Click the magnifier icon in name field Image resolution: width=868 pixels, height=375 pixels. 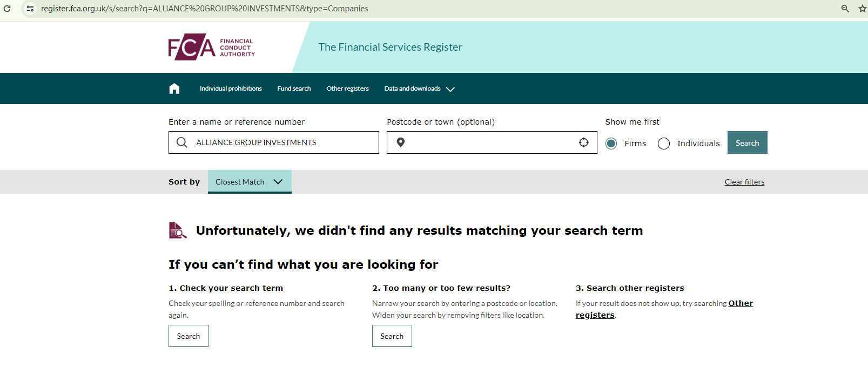[x=182, y=142]
